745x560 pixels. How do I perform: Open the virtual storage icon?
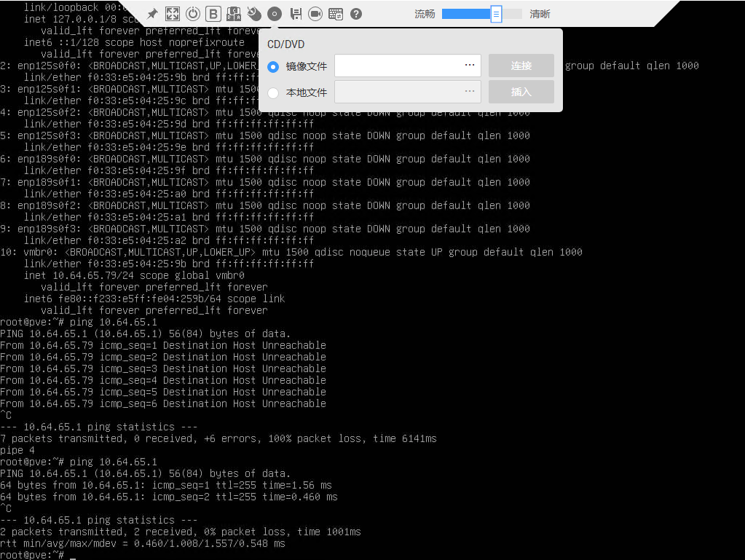click(x=294, y=13)
